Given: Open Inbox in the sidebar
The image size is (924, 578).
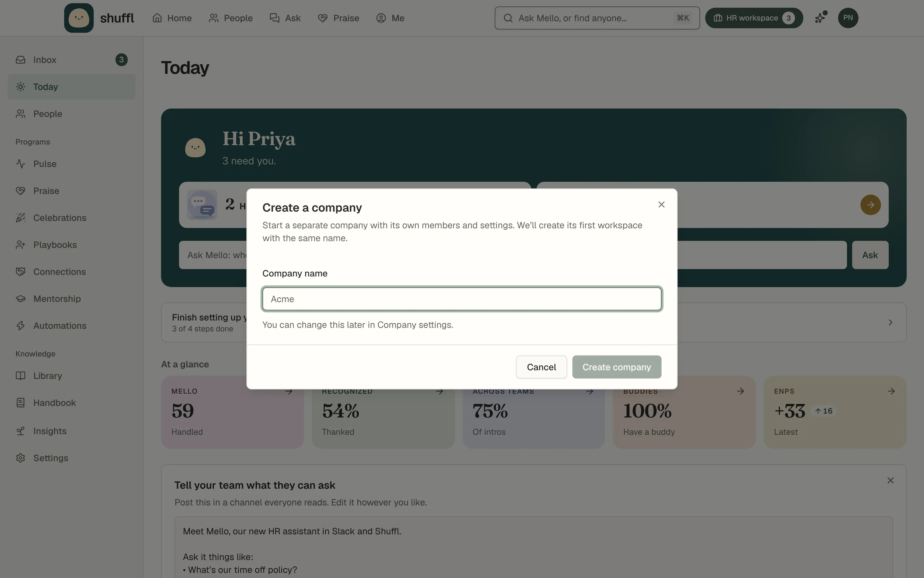Looking at the screenshot, I should point(72,60).
